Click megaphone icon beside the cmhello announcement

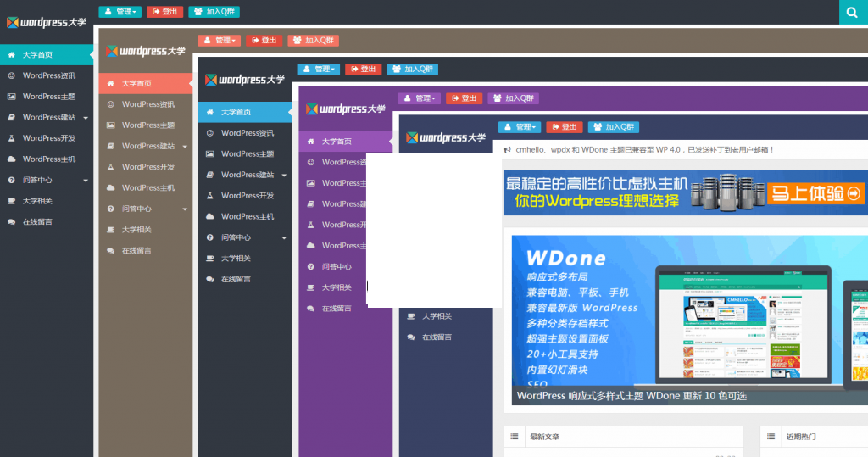[x=507, y=150]
